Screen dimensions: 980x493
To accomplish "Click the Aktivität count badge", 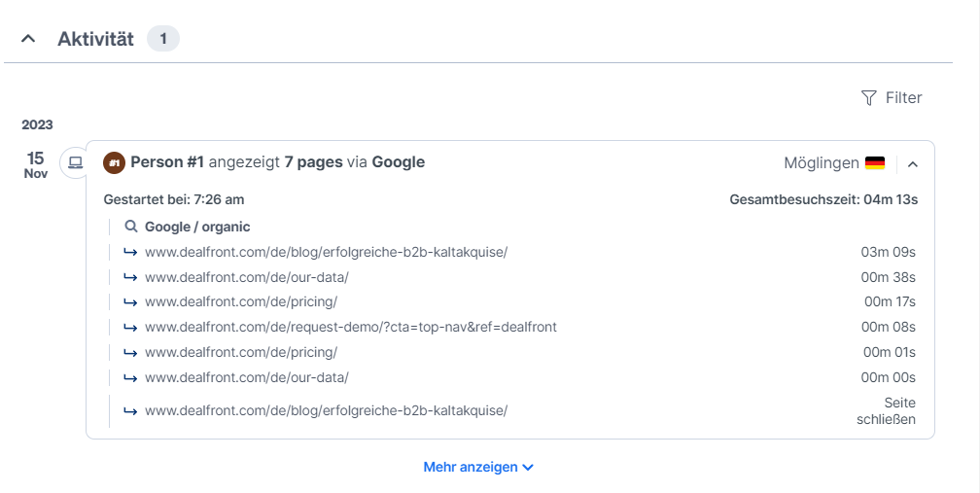I will (x=163, y=39).
